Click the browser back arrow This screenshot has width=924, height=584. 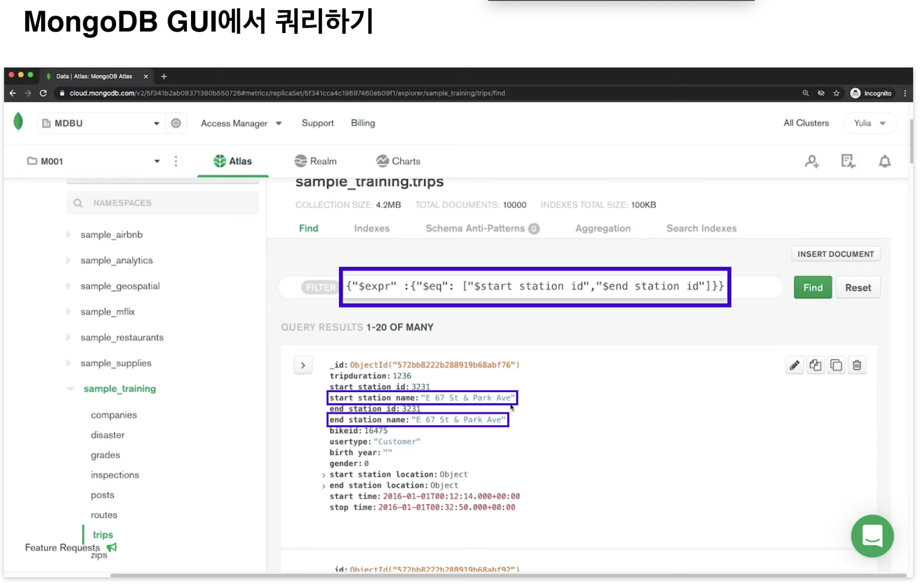13,93
